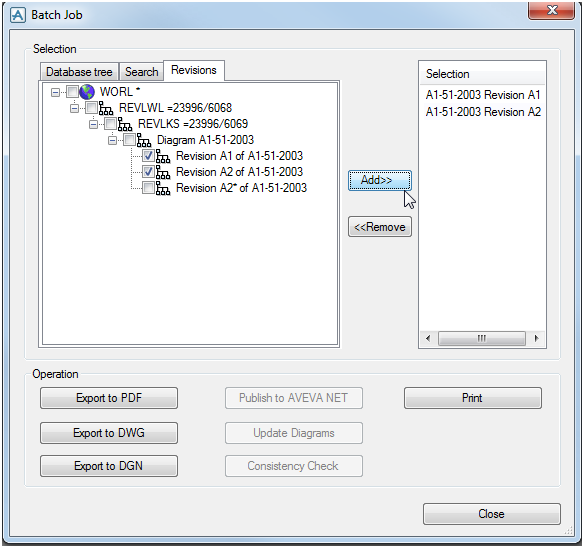This screenshot has width=584, height=547.
Task: Uncheck Revision A1 of A1-51-2003 checkbox
Action: tap(148, 156)
